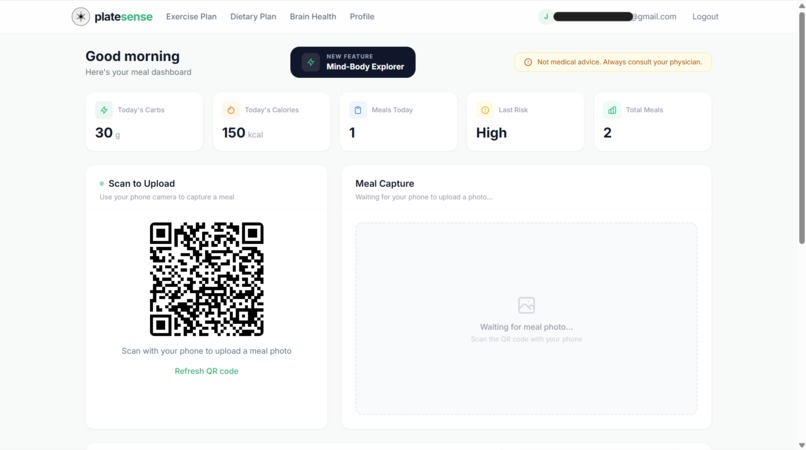This screenshot has width=806, height=450.
Task: Click 'Use your phone camera to capture' text
Action: click(x=167, y=197)
